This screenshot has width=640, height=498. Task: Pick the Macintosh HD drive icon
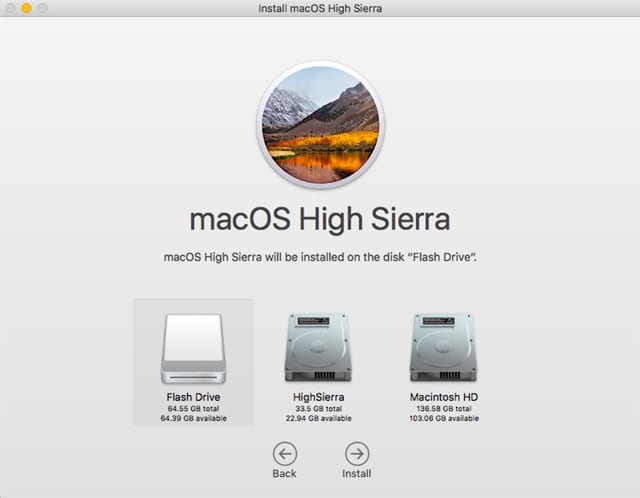pos(441,347)
